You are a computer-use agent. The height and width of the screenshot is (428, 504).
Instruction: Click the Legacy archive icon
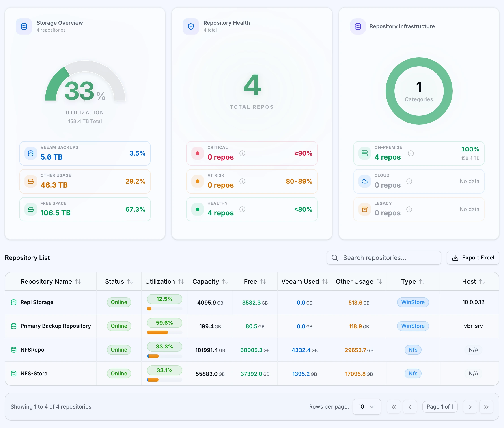pos(364,209)
